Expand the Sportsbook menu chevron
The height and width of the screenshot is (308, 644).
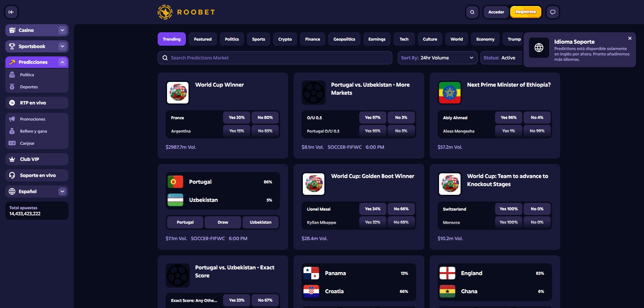point(62,46)
